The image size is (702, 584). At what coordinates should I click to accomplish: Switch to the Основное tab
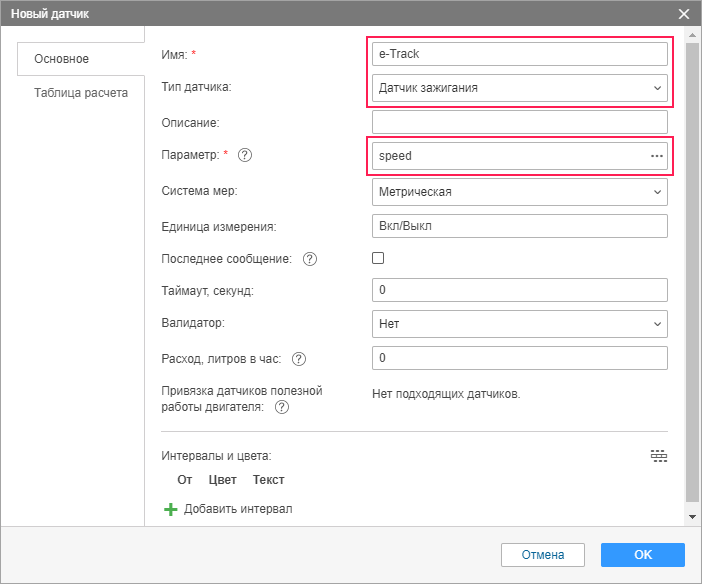(x=62, y=59)
